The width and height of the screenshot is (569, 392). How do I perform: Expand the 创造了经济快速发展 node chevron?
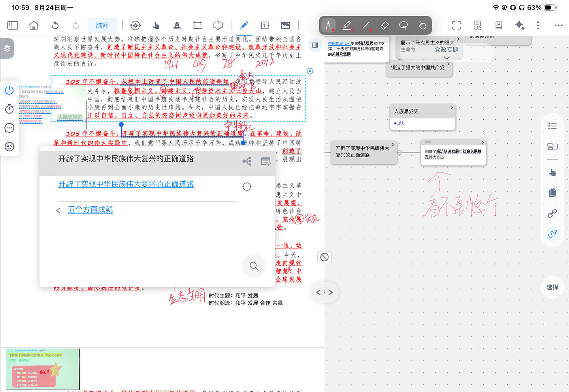[482, 142]
